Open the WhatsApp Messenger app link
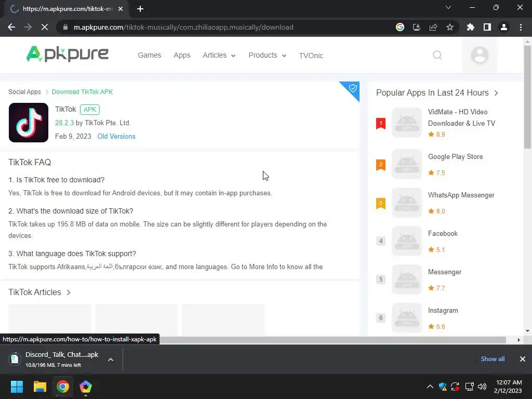 pyautogui.click(x=461, y=195)
